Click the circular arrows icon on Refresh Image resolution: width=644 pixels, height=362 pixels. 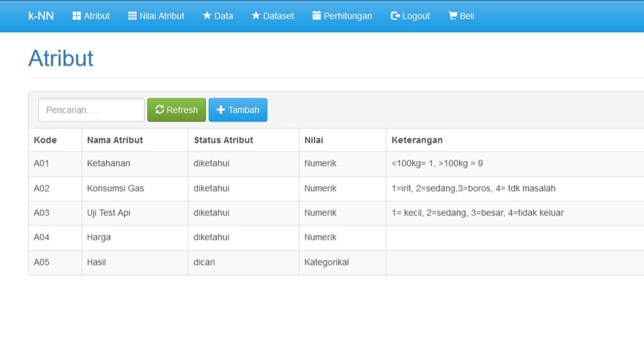160,109
